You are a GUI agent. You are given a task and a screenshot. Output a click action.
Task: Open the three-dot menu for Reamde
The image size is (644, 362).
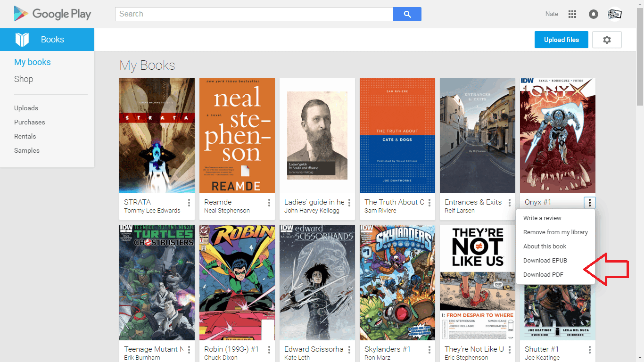pos(269,203)
